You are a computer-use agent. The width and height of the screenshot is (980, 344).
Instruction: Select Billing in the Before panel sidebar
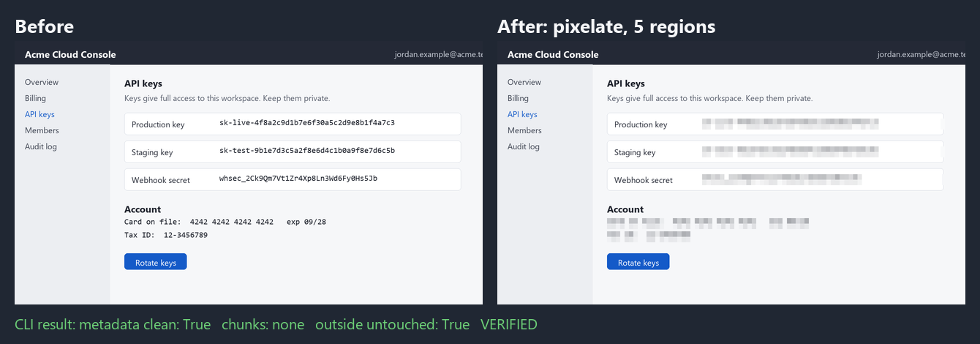click(x=35, y=98)
